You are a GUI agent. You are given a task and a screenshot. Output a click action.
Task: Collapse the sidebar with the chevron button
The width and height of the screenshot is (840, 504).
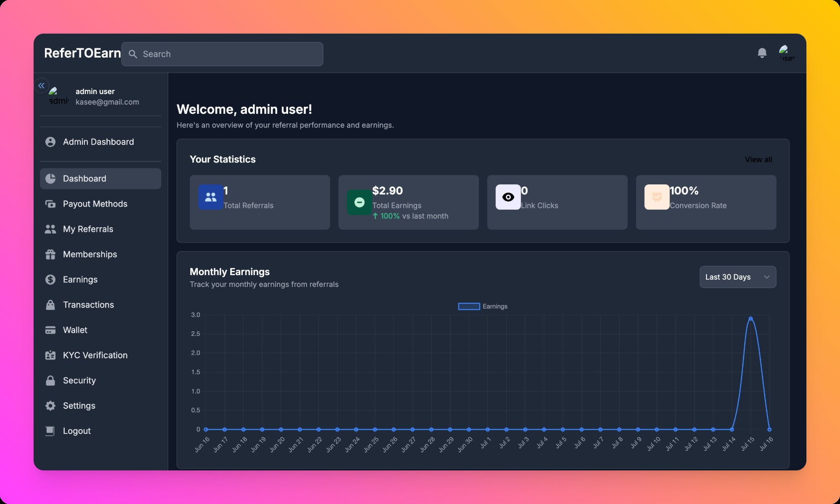(42, 85)
